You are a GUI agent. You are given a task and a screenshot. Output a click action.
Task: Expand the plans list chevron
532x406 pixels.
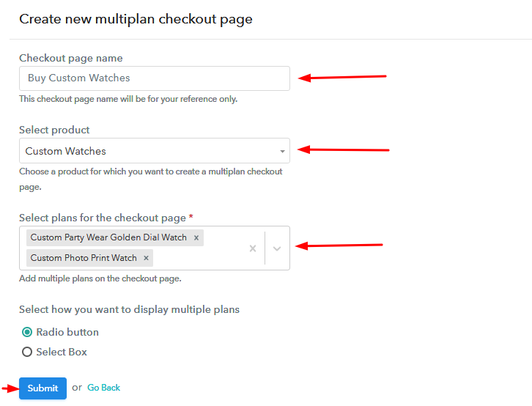277,248
